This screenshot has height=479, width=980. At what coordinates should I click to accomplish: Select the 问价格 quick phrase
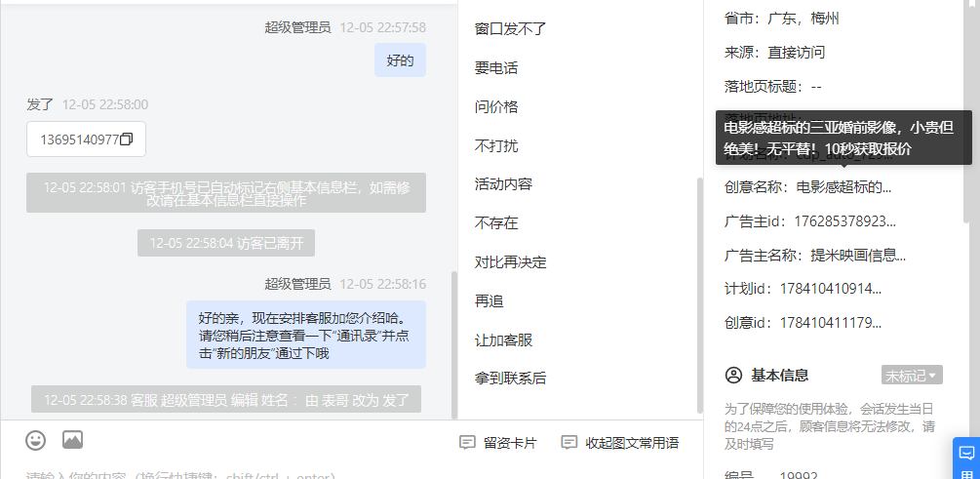(496, 107)
